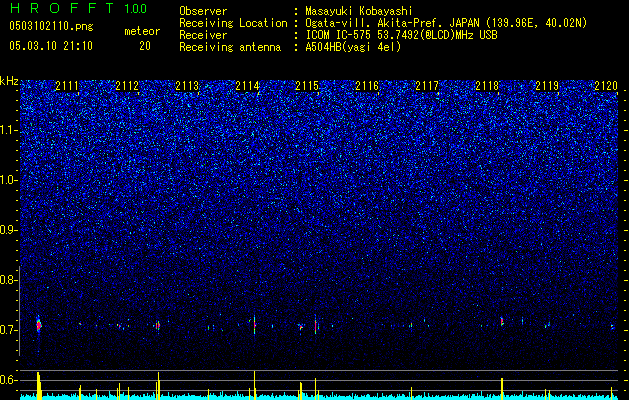Screen dimensions: 629x400
Task: Select the HROFFT 1.0.0 title text
Action: click(x=78, y=8)
